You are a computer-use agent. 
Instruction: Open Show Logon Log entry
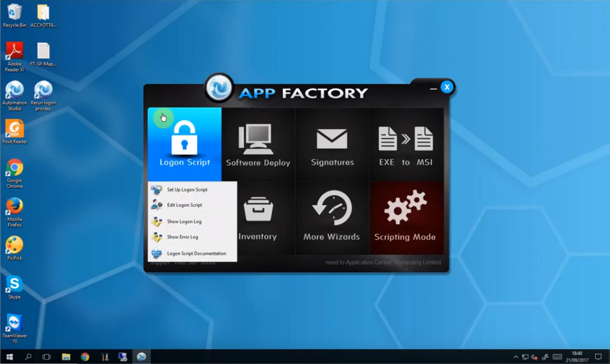pos(184,222)
